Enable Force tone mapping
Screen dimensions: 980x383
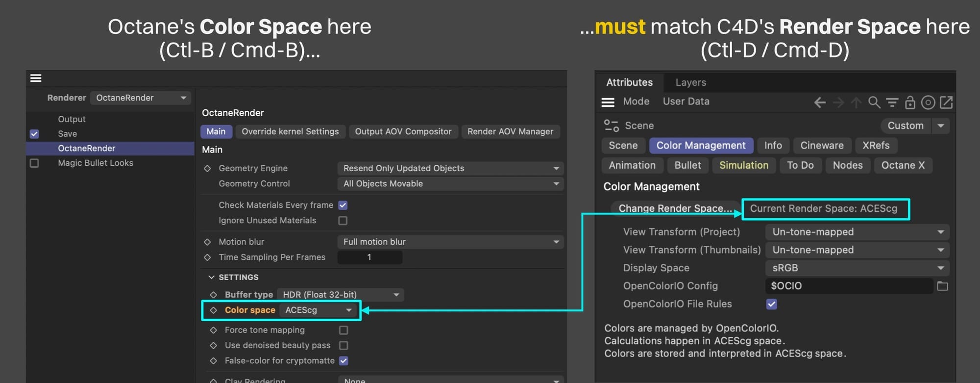343,330
